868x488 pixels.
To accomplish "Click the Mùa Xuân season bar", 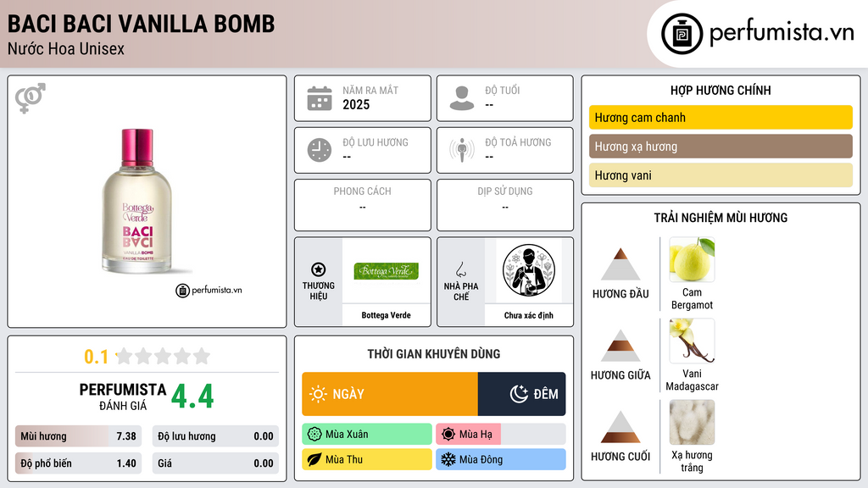I will 367,435.
